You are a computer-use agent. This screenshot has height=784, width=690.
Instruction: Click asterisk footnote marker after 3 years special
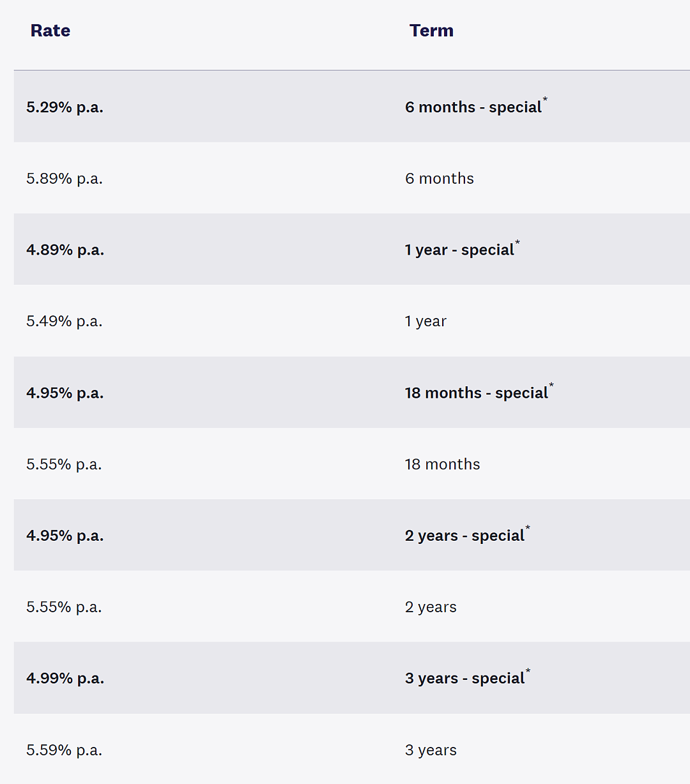pos(528,671)
